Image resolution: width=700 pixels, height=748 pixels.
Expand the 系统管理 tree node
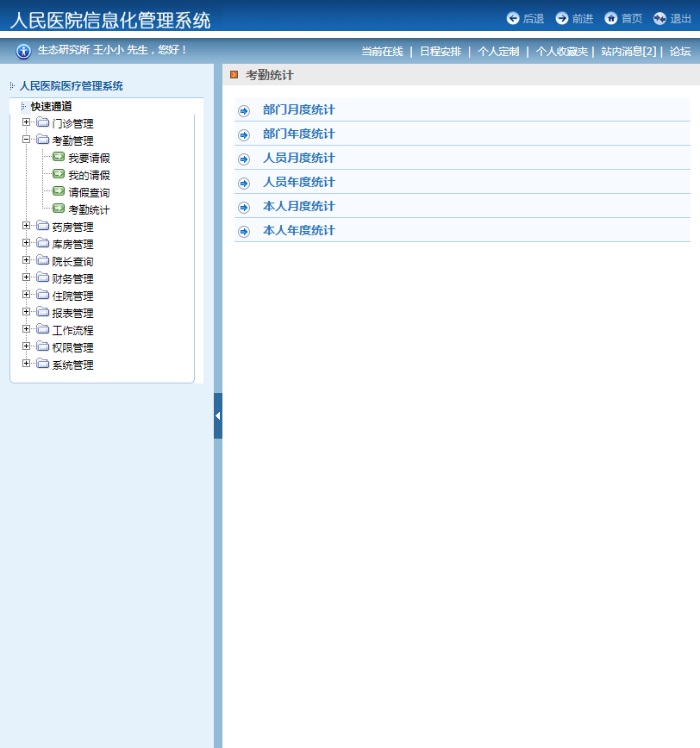(27, 364)
